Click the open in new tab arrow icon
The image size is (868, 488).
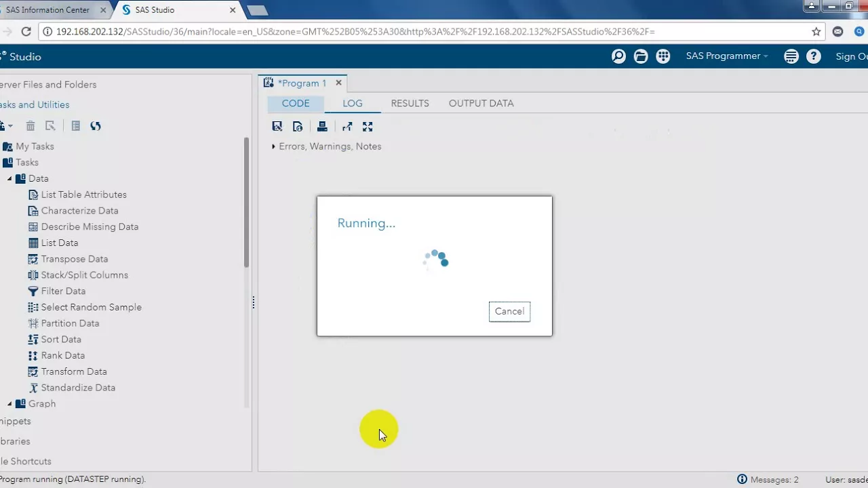click(347, 127)
